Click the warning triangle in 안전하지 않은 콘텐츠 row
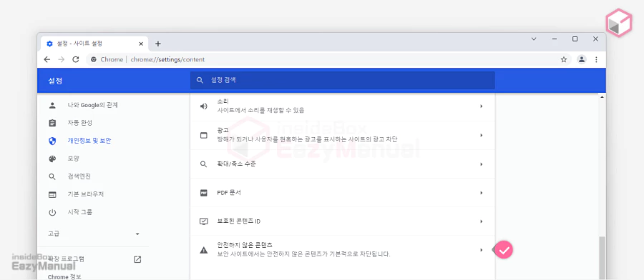Screen dimensions: 644x280 click(x=204, y=250)
